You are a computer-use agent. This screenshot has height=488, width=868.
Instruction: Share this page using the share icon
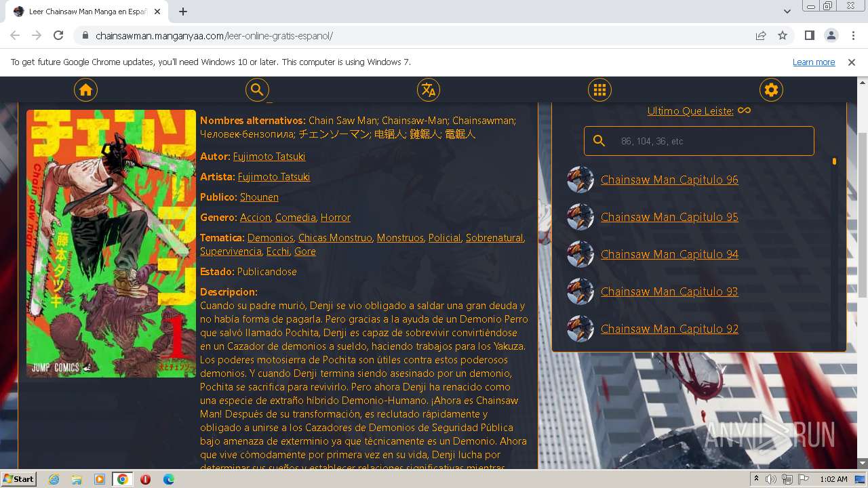(761, 35)
